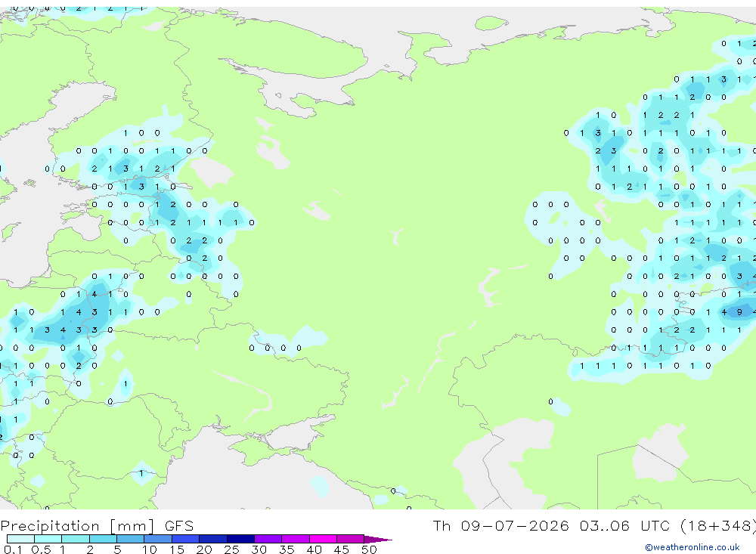Click the above-50 mm arrow tip of legend
This screenshot has height=554, width=756.
tap(378, 540)
